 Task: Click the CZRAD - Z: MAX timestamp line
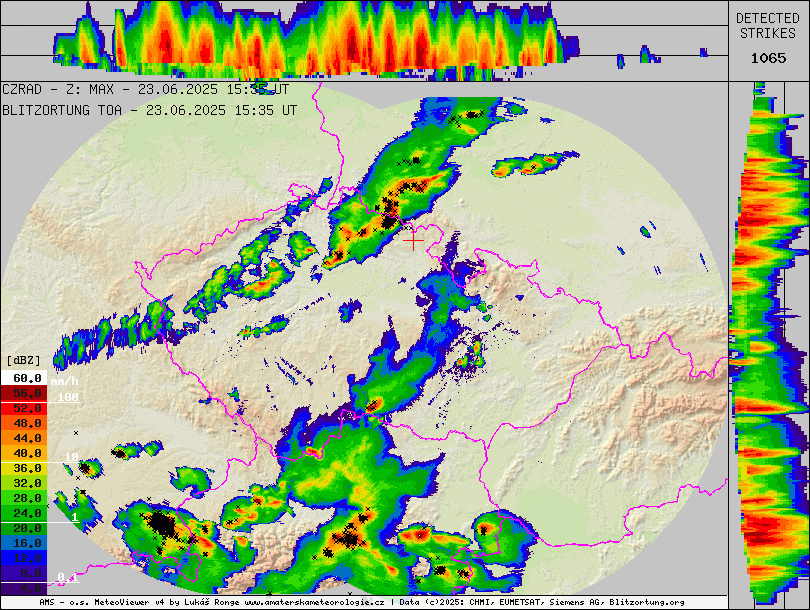[x=146, y=89]
